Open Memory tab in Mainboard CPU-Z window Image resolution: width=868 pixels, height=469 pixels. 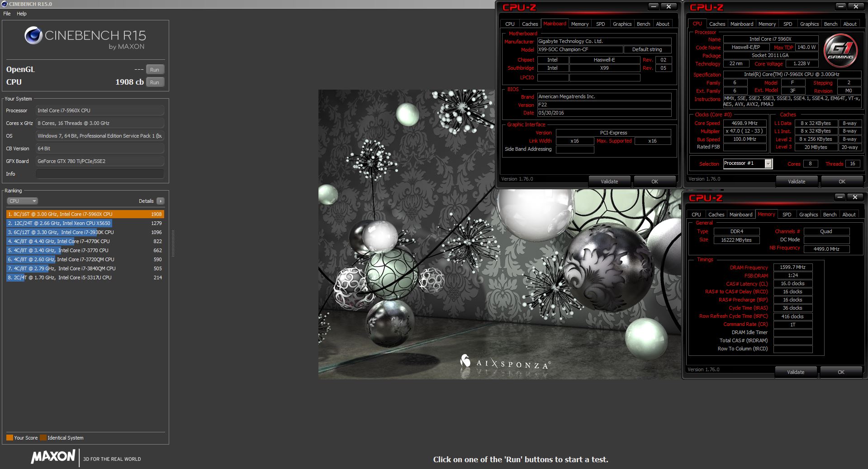point(580,24)
